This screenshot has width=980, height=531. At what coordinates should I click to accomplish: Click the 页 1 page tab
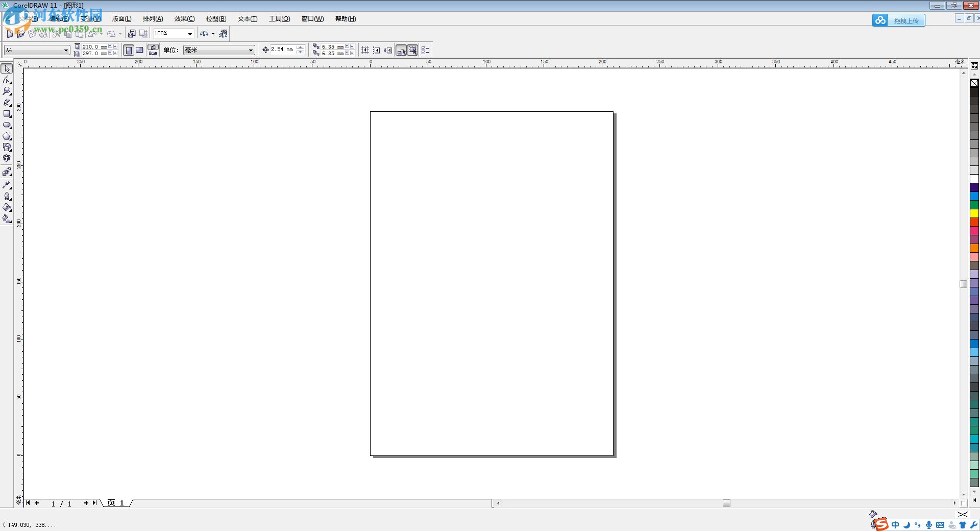point(115,503)
